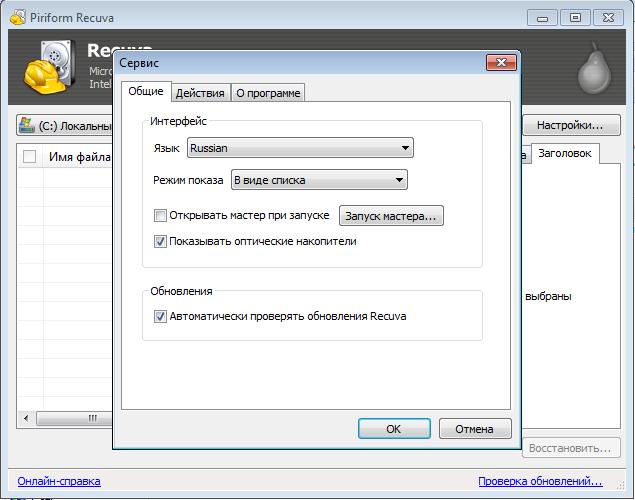Open the Онлайн-справка link
The width and height of the screenshot is (635, 500).
(x=59, y=481)
